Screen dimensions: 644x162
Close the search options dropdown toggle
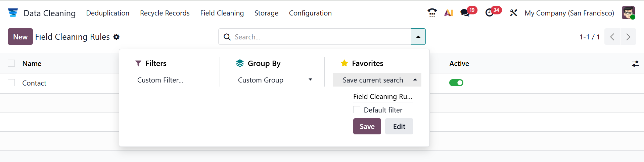pos(418,37)
